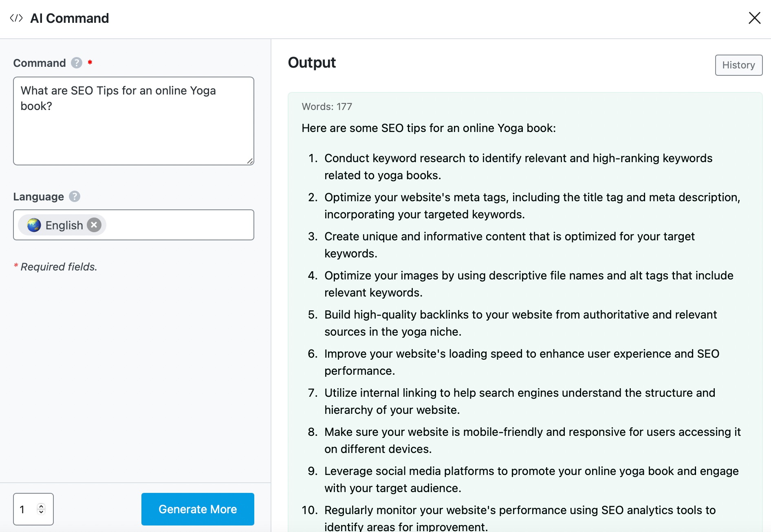Click tip 1 about keyword research

click(518, 167)
